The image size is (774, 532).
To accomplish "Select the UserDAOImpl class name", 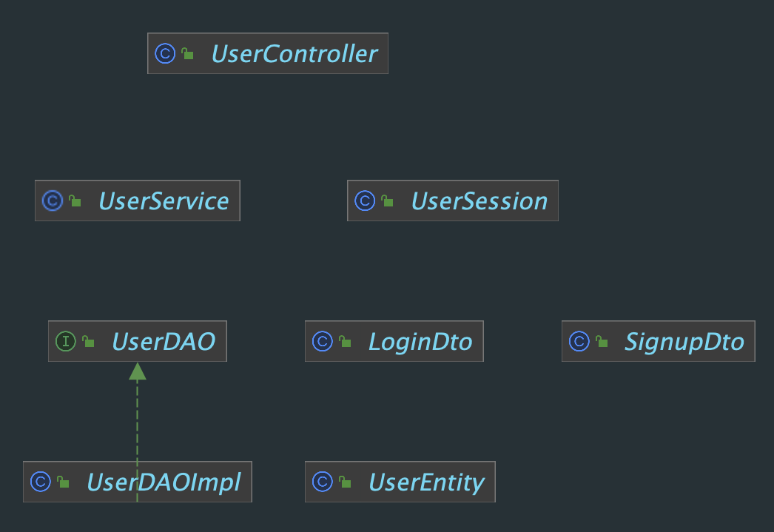I will click(164, 483).
